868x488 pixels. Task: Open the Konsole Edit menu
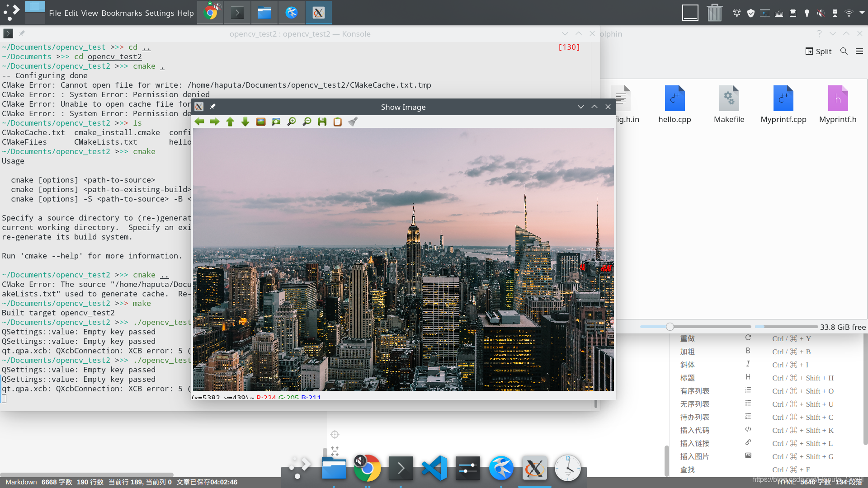[x=71, y=13]
